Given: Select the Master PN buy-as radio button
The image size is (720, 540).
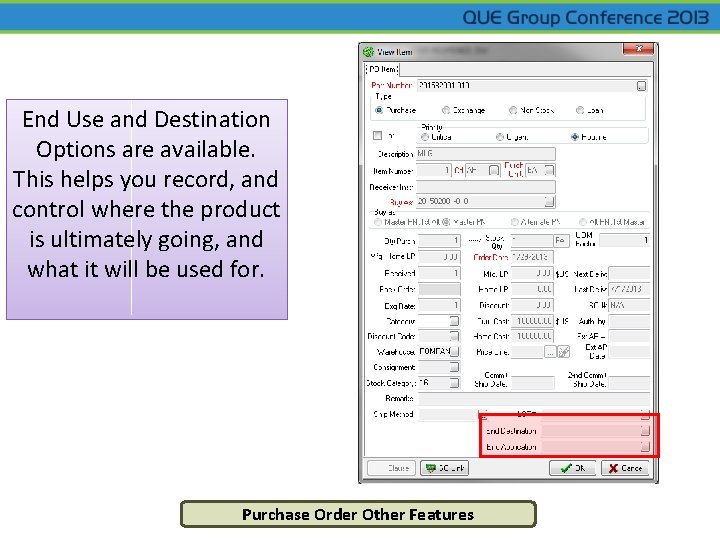Looking at the screenshot, I should pyautogui.click(x=445, y=222).
